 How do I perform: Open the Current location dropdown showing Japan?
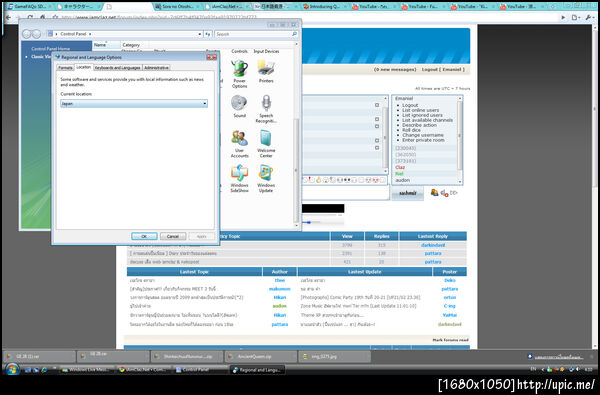click(134, 104)
